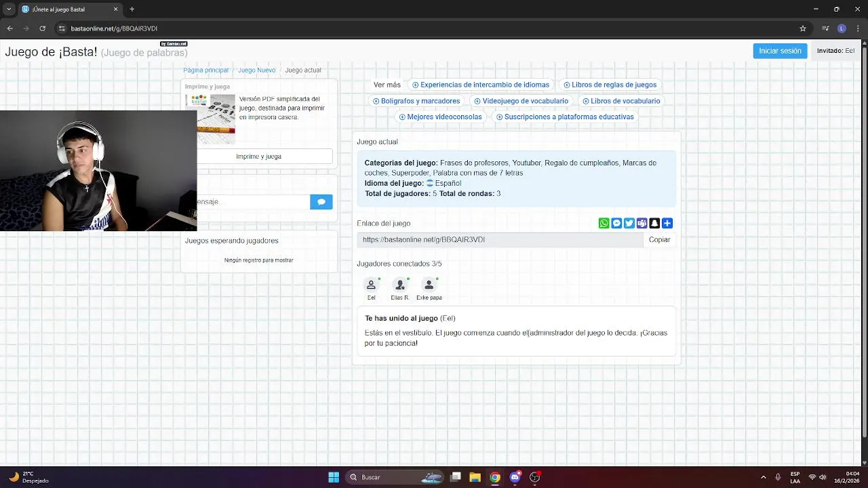Click player avatar Exke papa

click(429, 285)
